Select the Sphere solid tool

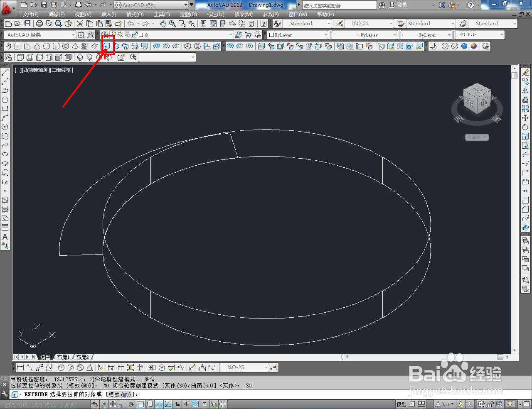[47, 46]
